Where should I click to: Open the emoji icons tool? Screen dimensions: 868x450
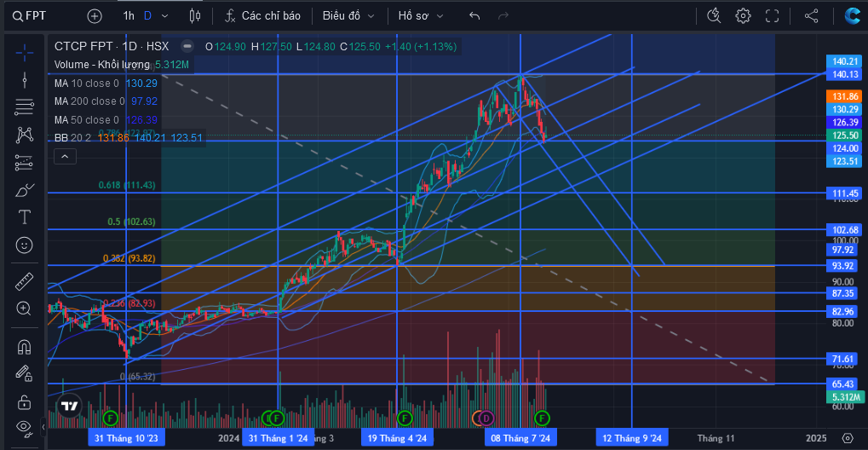(25, 245)
